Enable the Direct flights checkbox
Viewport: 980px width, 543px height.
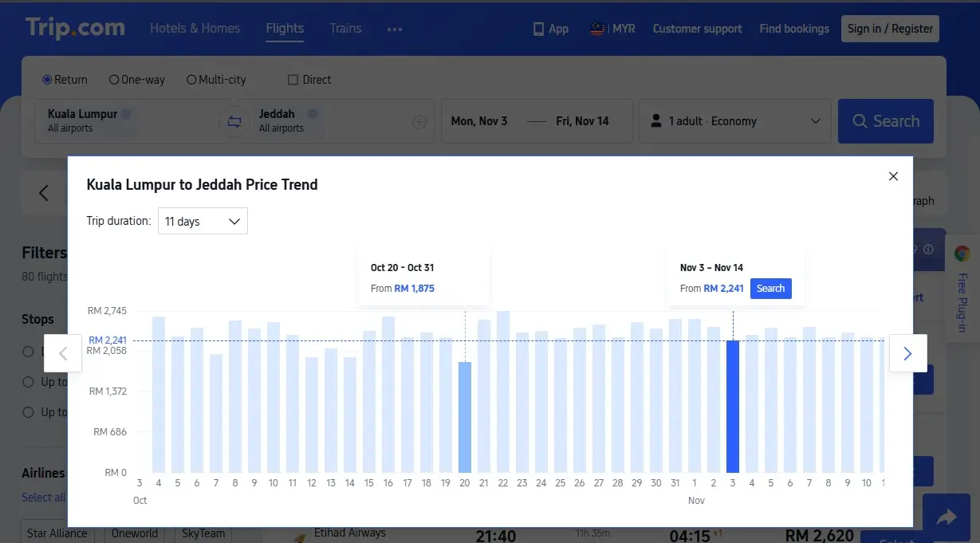(293, 80)
